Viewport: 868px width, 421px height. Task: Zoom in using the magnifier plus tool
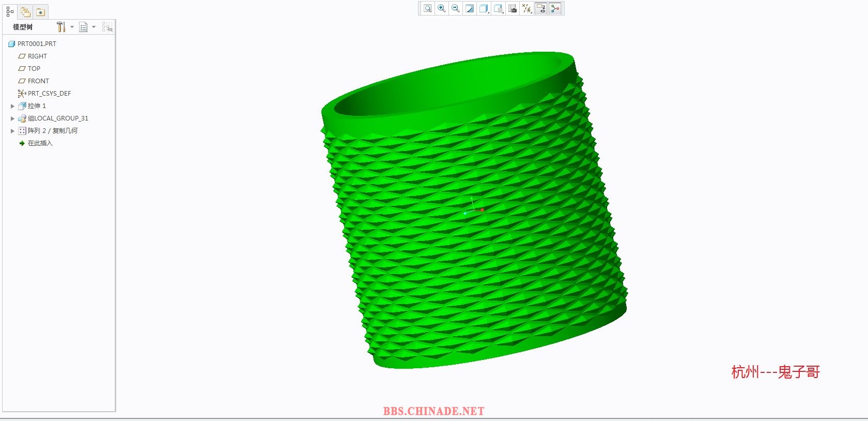coord(442,8)
